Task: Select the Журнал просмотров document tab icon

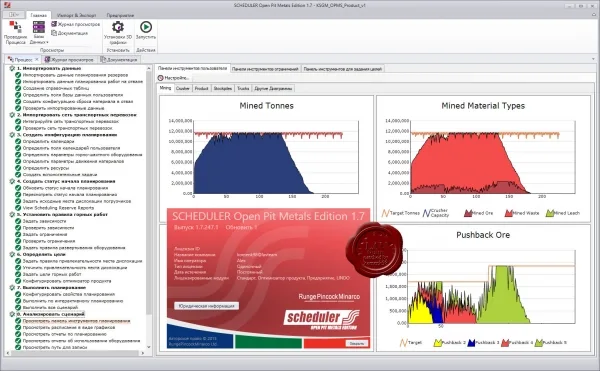Action: coord(47,60)
